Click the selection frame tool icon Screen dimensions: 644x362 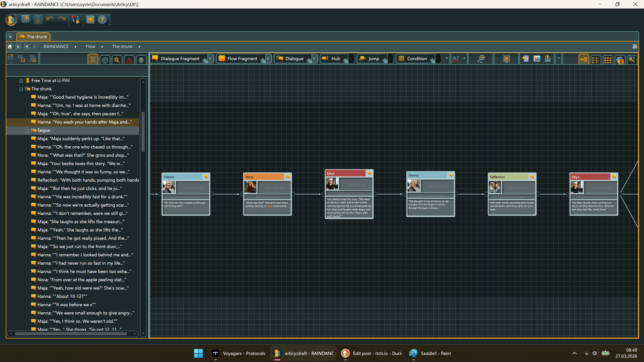point(506,59)
